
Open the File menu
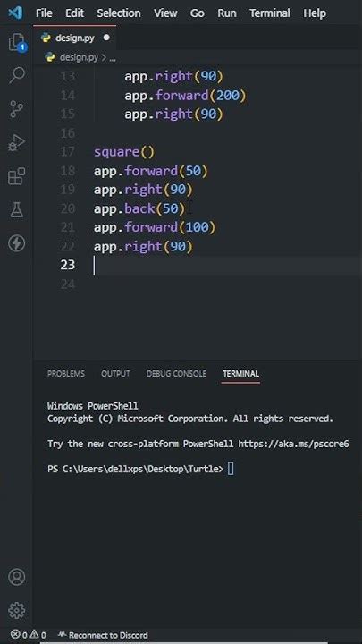(x=44, y=13)
